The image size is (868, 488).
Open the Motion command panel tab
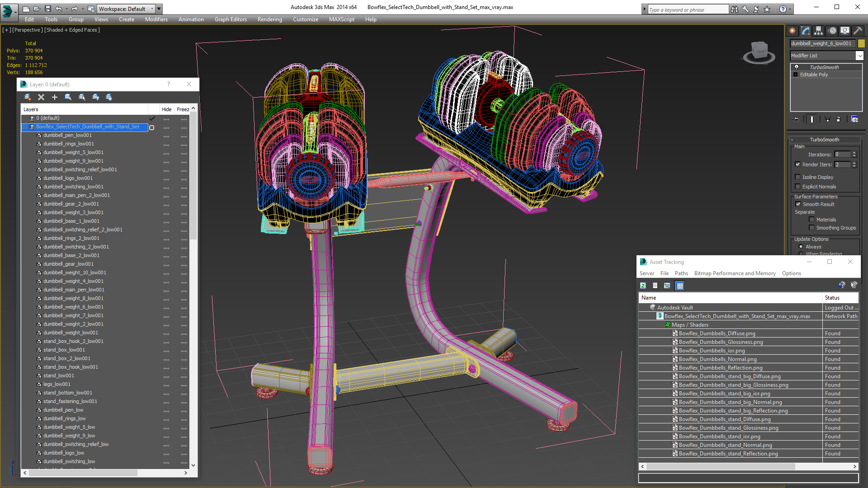[x=832, y=31]
